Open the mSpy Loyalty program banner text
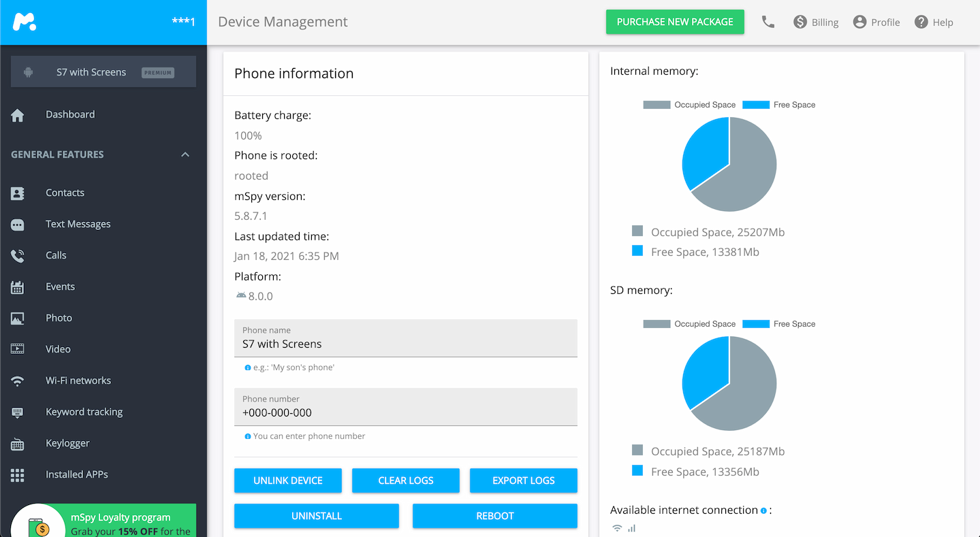This screenshot has width=980, height=537. pyautogui.click(x=131, y=524)
